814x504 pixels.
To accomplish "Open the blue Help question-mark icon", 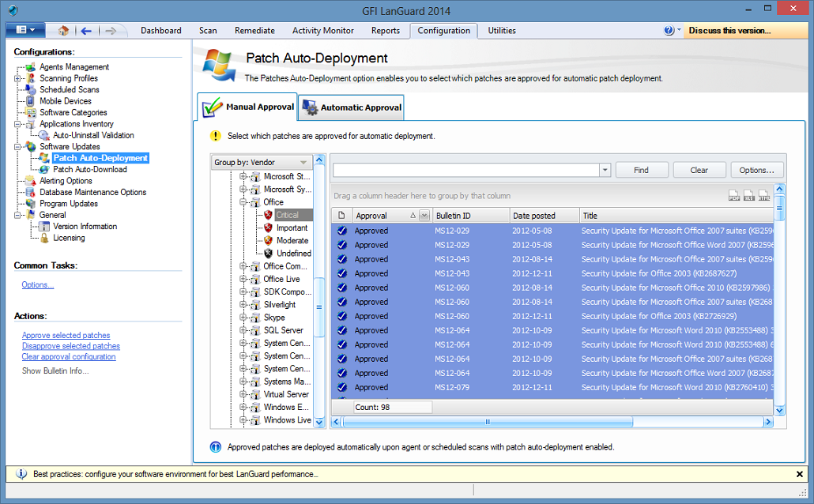I will (x=669, y=30).
